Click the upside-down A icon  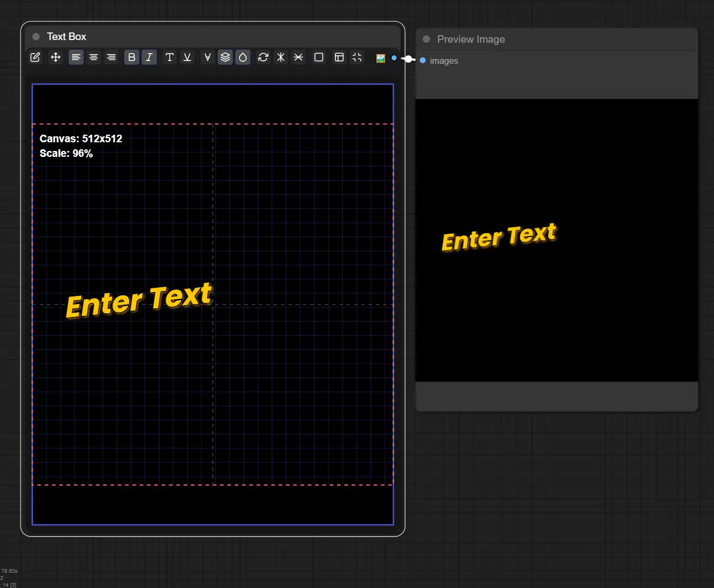(207, 57)
